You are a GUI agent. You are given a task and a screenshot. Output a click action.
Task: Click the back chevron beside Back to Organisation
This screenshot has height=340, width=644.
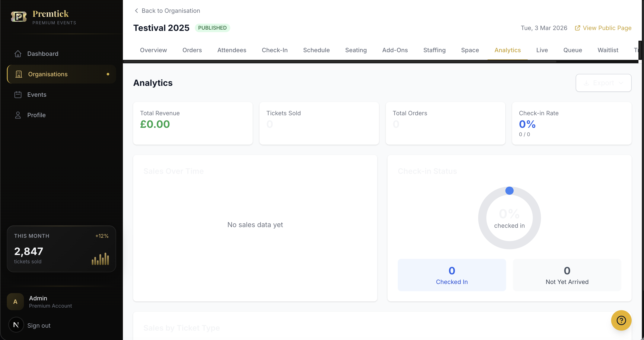pos(137,10)
